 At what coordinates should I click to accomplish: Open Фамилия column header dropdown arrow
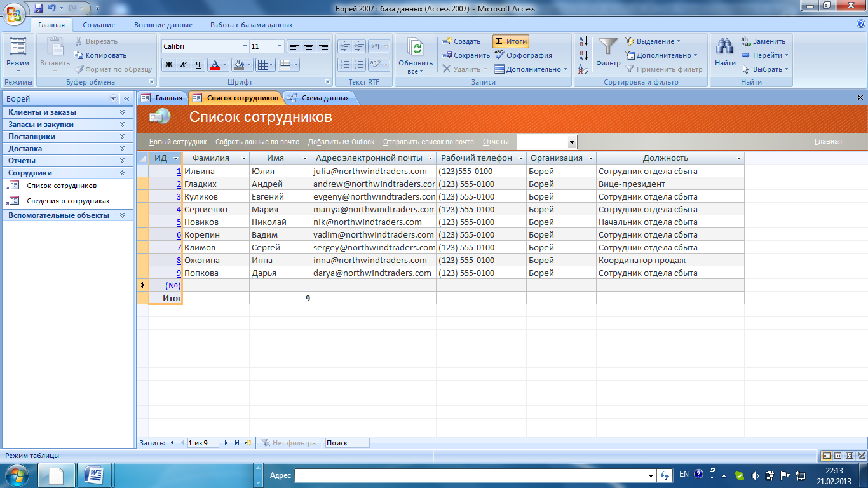tap(244, 158)
